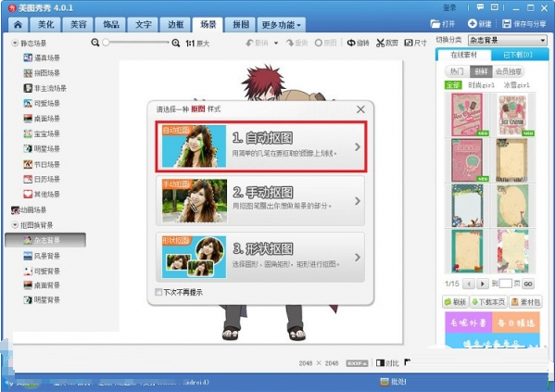Select 宝宝场景 in the sidebar

42,133
